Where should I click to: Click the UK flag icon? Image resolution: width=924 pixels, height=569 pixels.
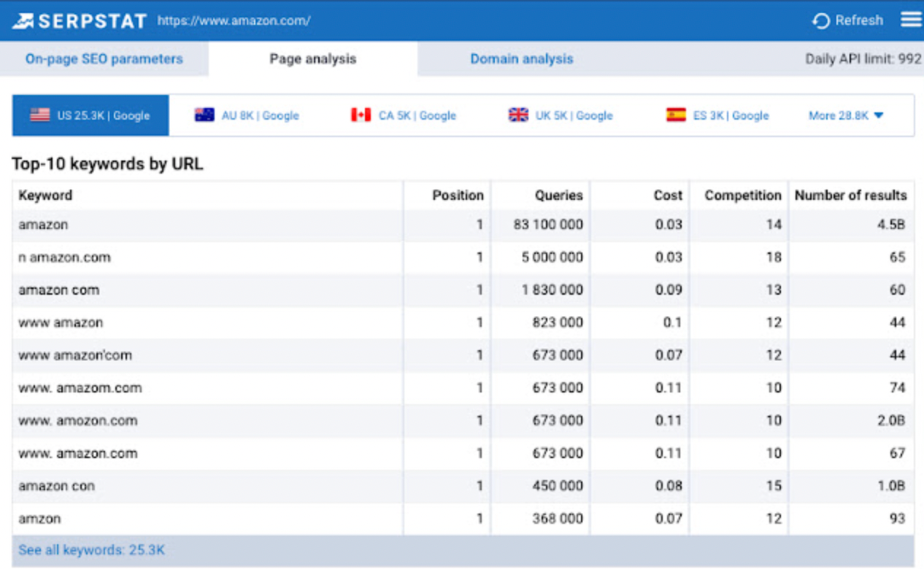coord(519,115)
